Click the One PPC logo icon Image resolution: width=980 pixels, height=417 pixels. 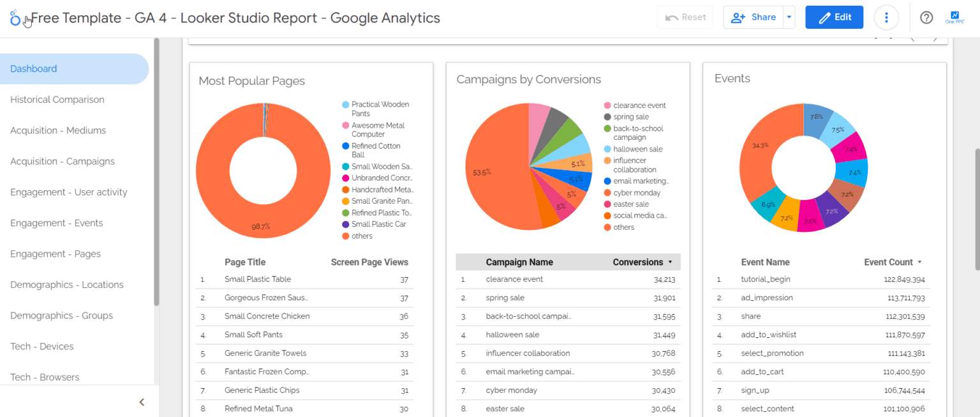[x=954, y=17]
